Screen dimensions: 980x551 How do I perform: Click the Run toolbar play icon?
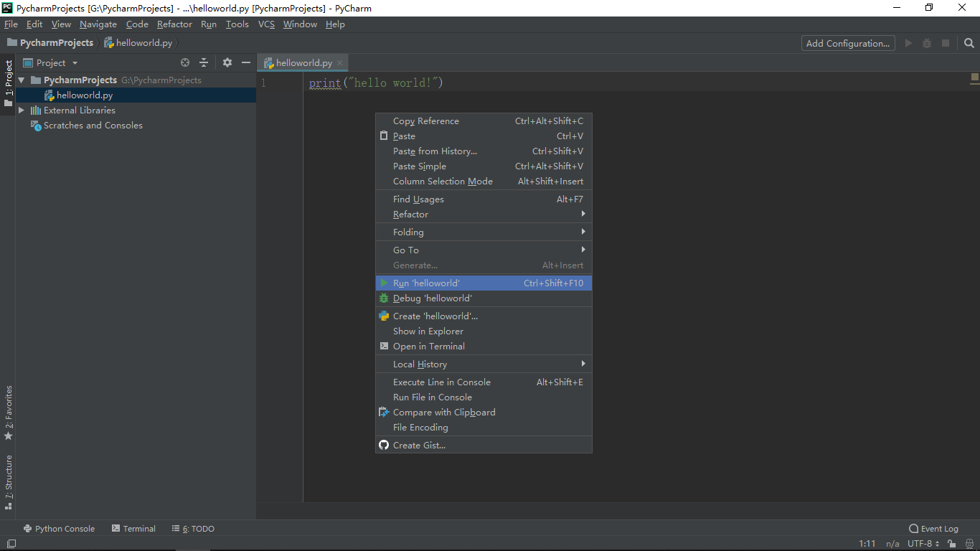(908, 43)
